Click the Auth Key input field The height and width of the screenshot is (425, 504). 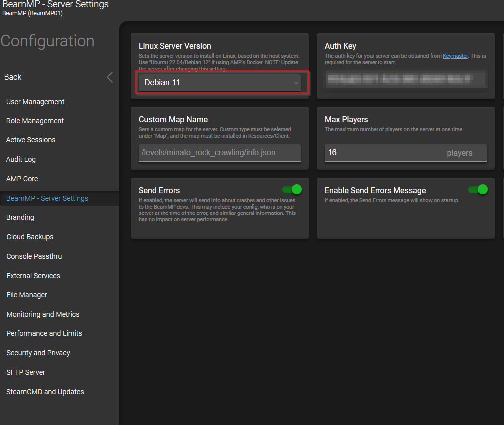coord(406,79)
